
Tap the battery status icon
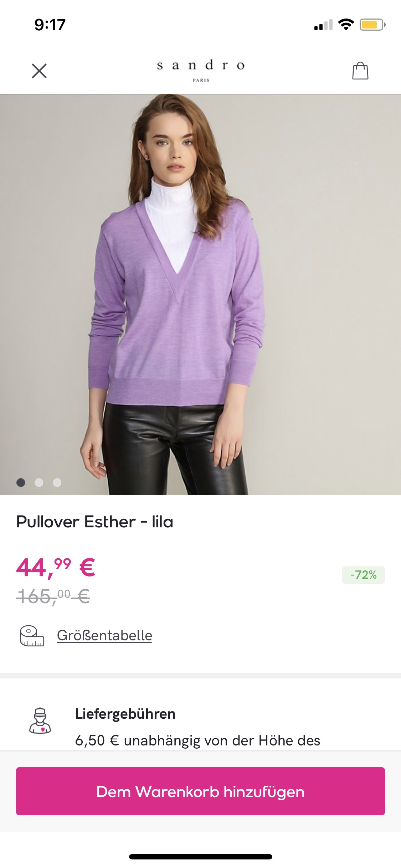[x=372, y=25]
